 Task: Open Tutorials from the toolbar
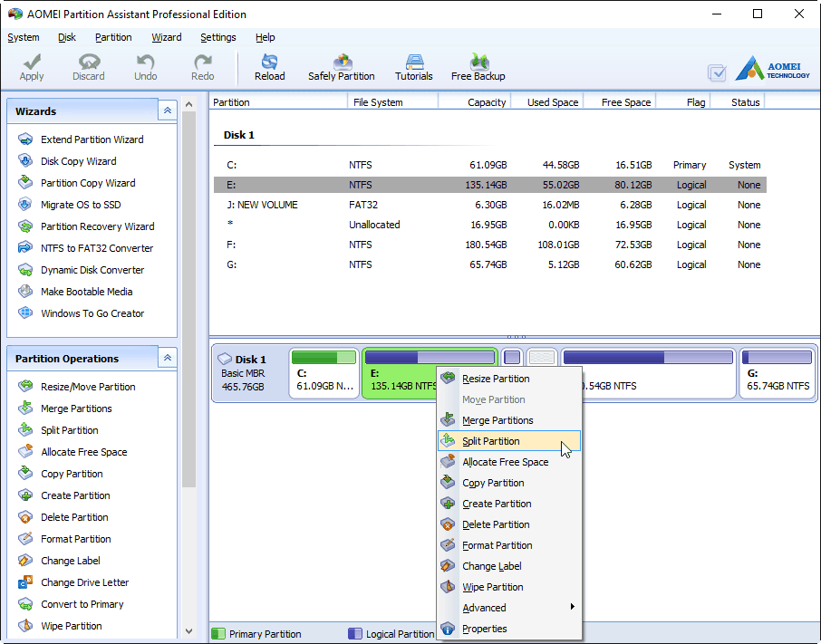413,68
